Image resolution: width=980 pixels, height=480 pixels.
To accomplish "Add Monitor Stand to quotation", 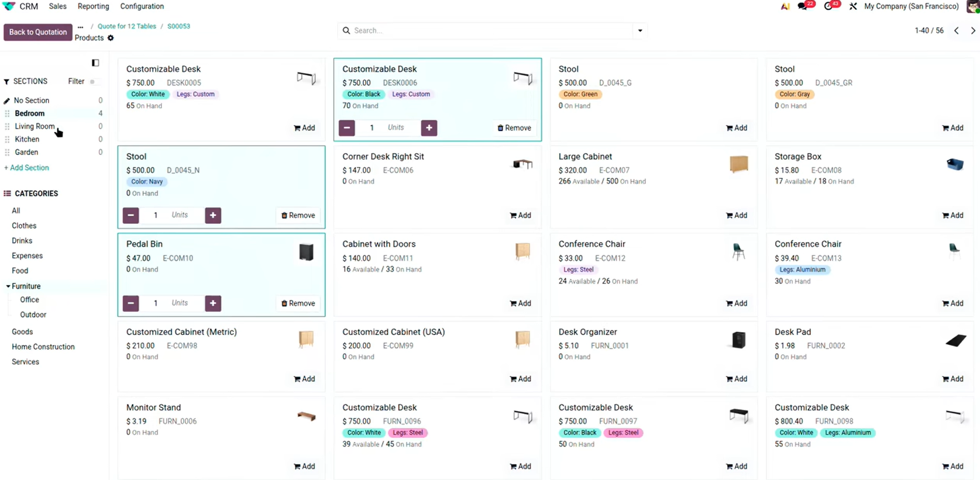I will coord(304,467).
